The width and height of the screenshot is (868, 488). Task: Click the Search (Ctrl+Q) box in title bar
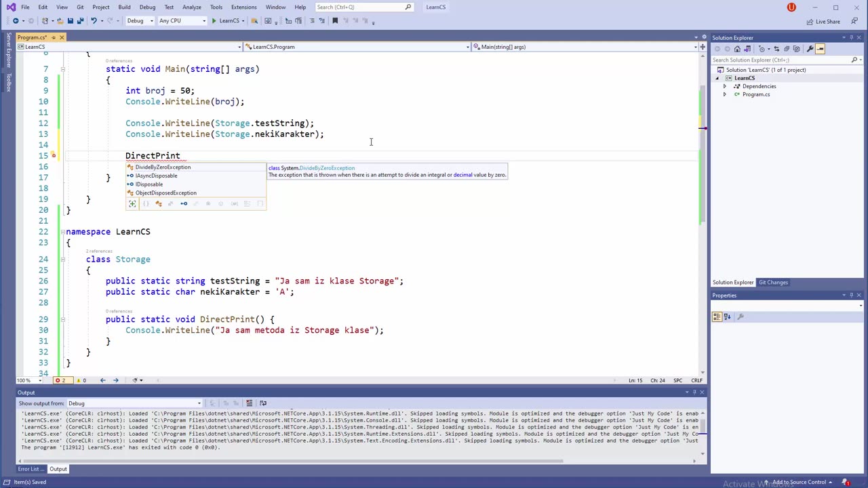pyautogui.click(x=363, y=7)
